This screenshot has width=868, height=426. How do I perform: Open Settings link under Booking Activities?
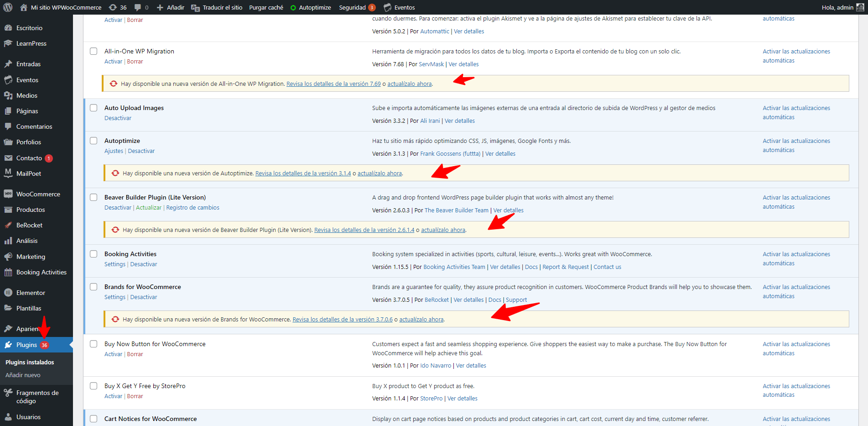pos(115,264)
